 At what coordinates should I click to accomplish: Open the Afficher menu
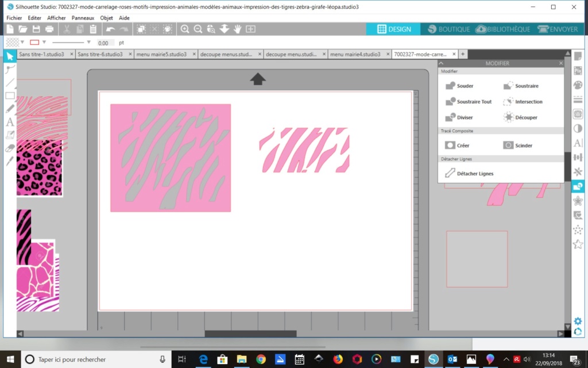pyautogui.click(x=56, y=18)
